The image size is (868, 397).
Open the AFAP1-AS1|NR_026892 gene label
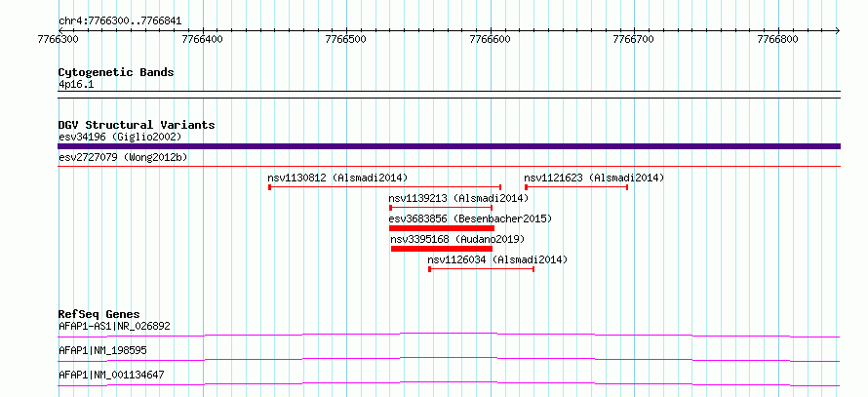(x=114, y=326)
